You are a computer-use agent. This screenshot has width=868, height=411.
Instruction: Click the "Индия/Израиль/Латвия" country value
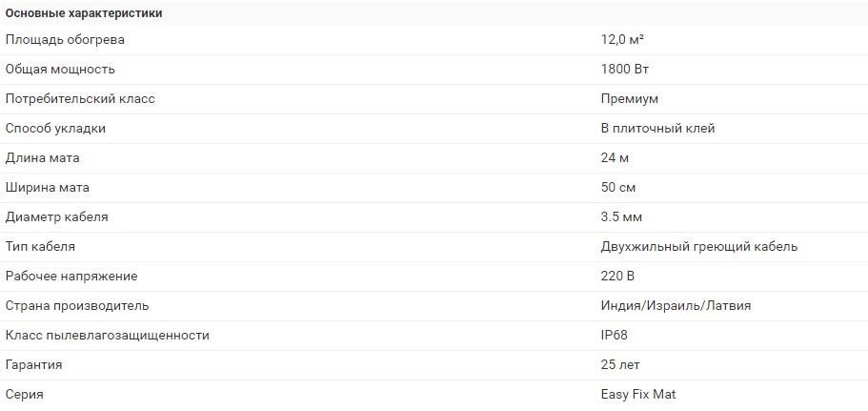pos(676,306)
